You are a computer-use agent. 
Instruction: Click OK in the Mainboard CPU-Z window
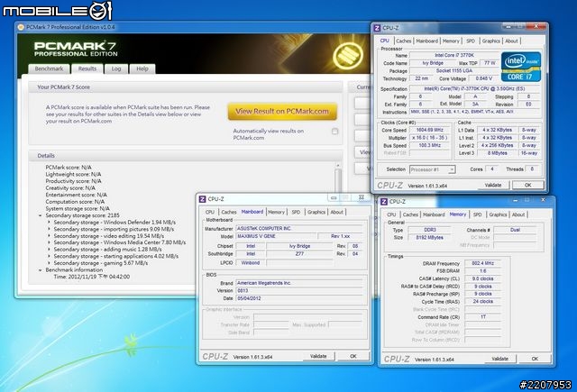pyautogui.click(x=353, y=356)
